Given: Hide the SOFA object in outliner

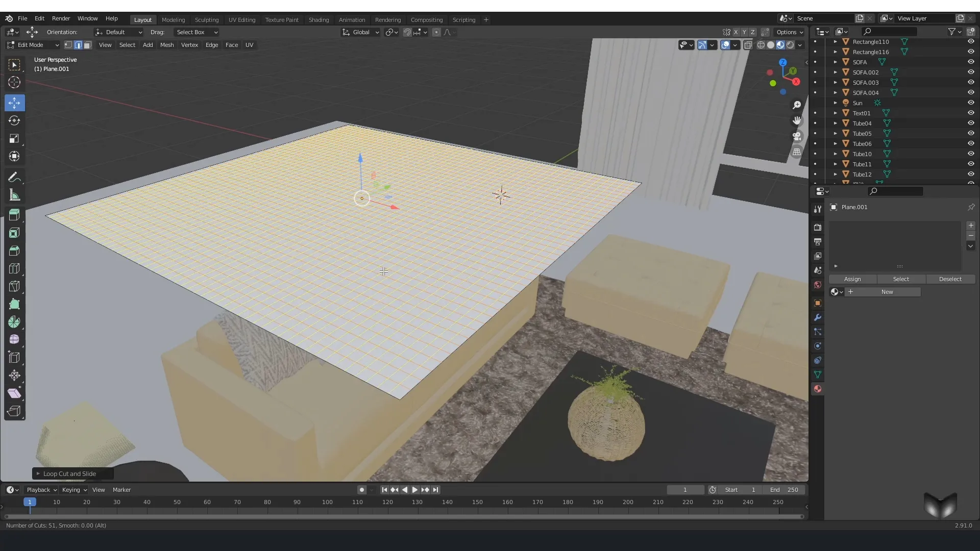Looking at the screenshot, I should pos(971,62).
